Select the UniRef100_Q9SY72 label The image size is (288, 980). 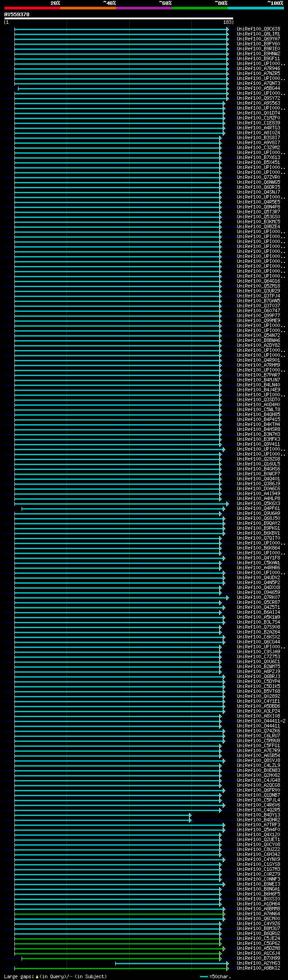258,98
